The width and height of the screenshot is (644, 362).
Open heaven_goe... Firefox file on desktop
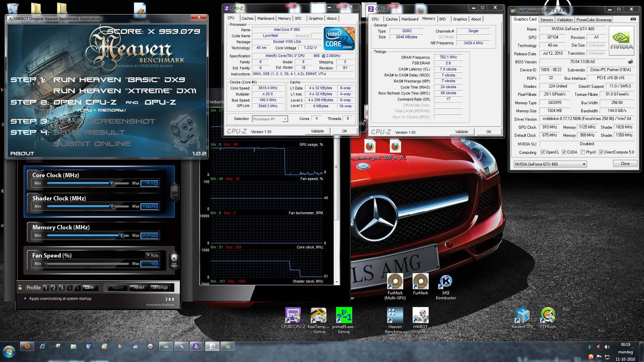[x=369, y=149]
